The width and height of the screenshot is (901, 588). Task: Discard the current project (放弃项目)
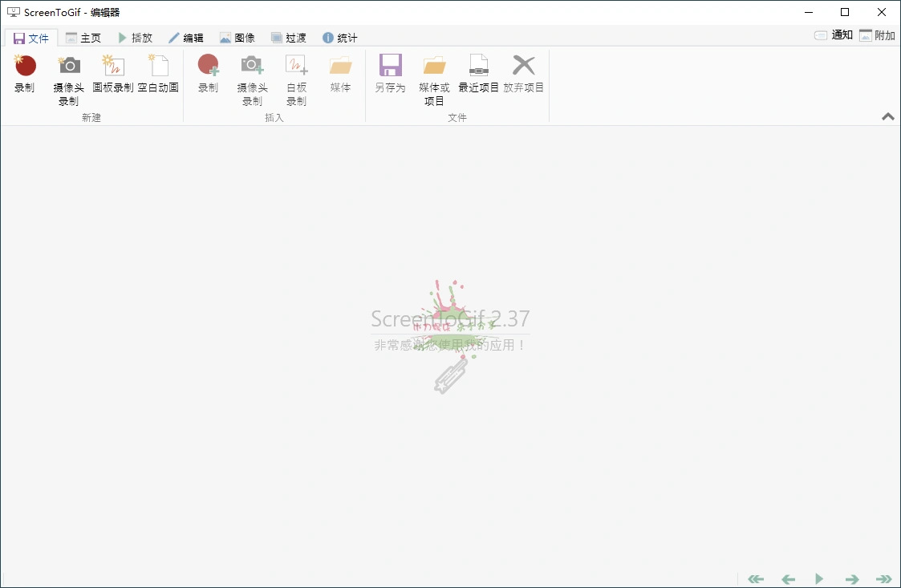coord(523,76)
